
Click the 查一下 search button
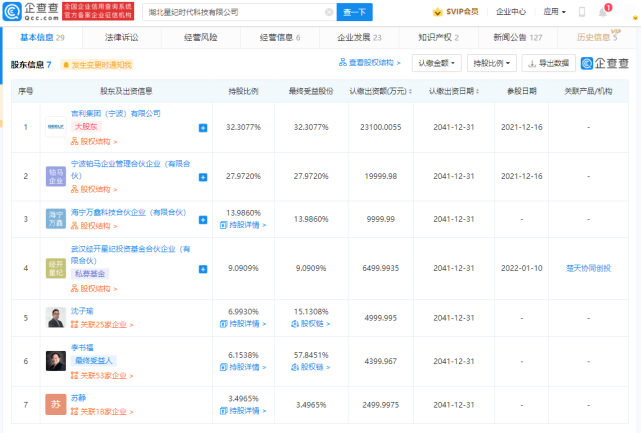click(x=354, y=12)
